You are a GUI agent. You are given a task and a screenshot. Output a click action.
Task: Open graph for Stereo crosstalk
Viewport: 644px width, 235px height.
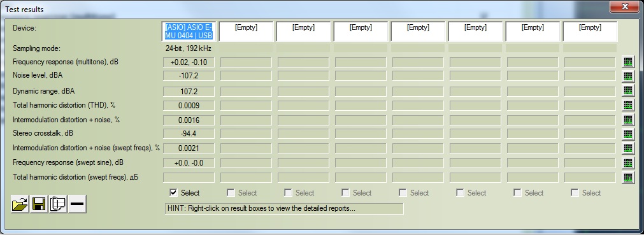coord(628,134)
